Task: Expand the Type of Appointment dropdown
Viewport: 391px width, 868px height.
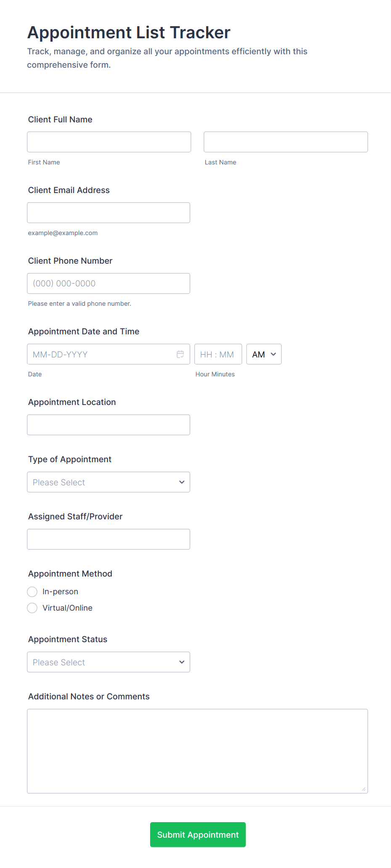Action: click(x=108, y=482)
